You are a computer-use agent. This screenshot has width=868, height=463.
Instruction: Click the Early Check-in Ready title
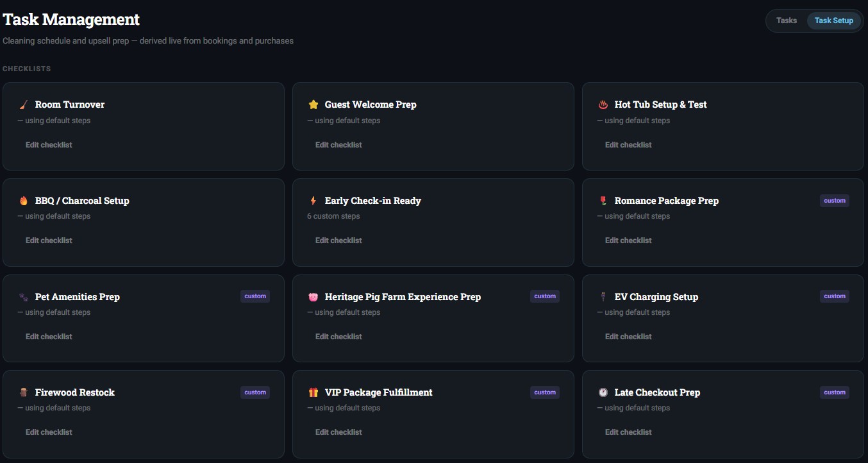[373, 201]
